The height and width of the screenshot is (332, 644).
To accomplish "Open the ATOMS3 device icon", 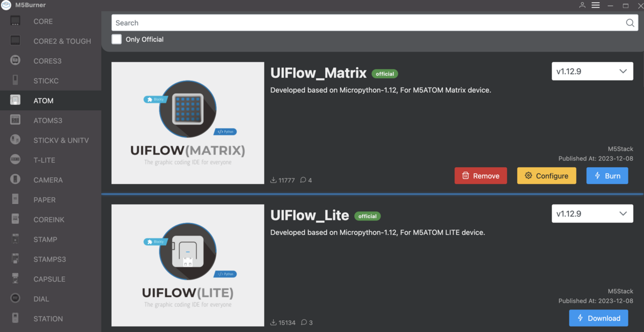I will tap(16, 120).
